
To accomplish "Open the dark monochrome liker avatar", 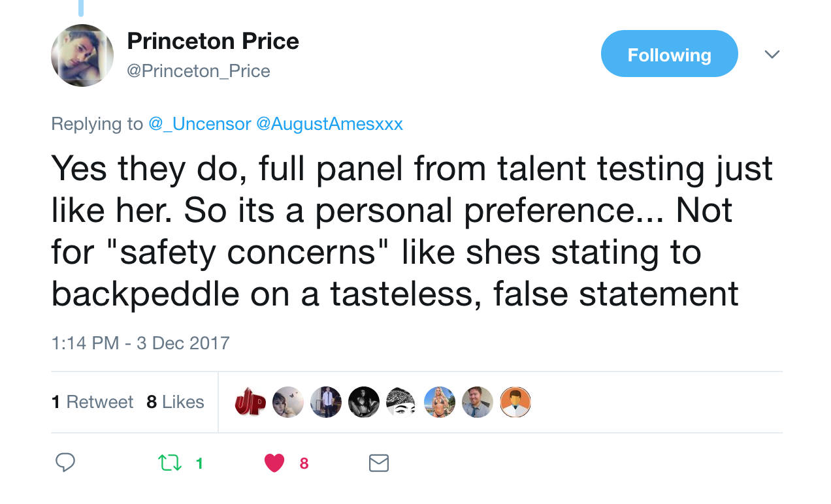I will click(x=364, y=402).
